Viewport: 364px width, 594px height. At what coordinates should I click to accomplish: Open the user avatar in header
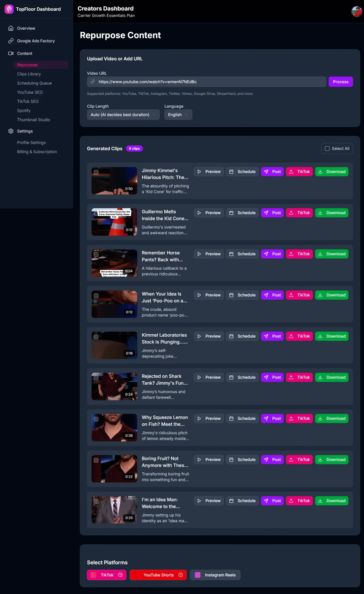click(356, 11)
